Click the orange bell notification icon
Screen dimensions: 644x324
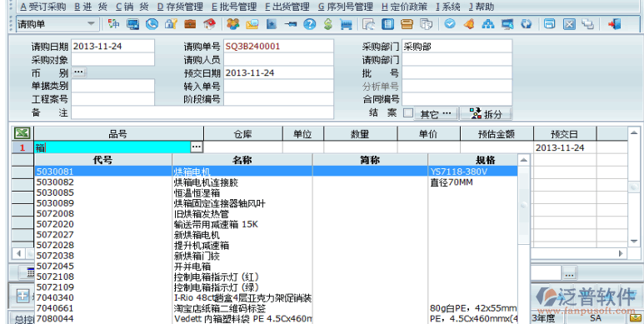468,24
